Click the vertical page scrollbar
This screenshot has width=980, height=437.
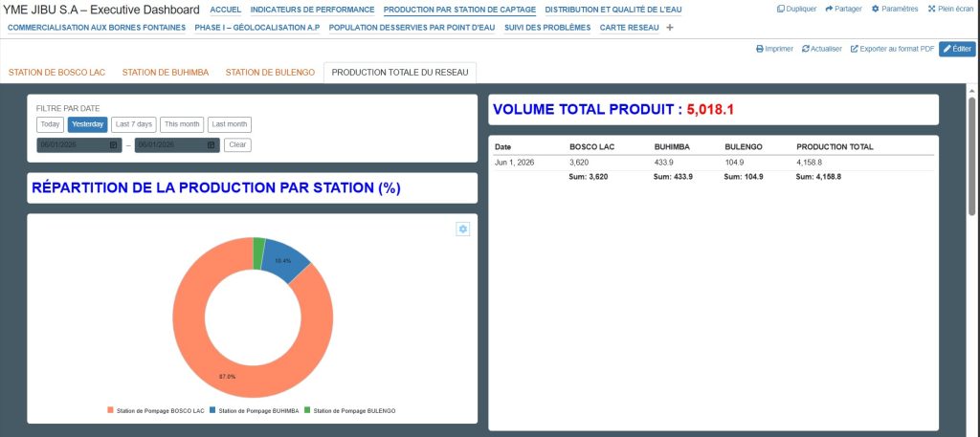971,156
